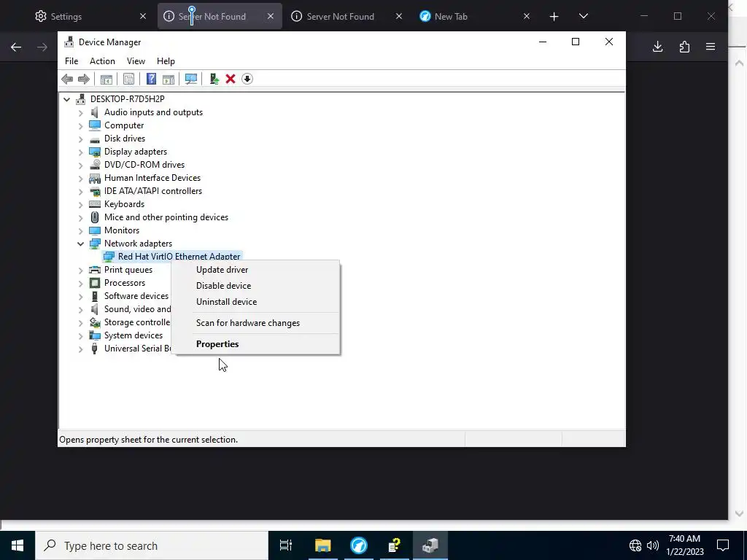The height and width of the screenshot is (560, 747).
Task: Open the blue question mark Help icon
Action: (151, 79)
